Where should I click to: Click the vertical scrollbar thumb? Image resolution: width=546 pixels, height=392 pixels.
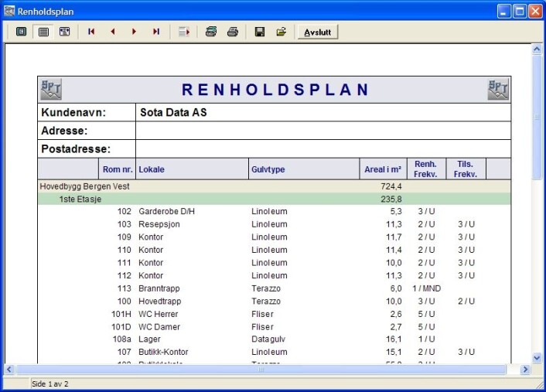tap(537, 118)
